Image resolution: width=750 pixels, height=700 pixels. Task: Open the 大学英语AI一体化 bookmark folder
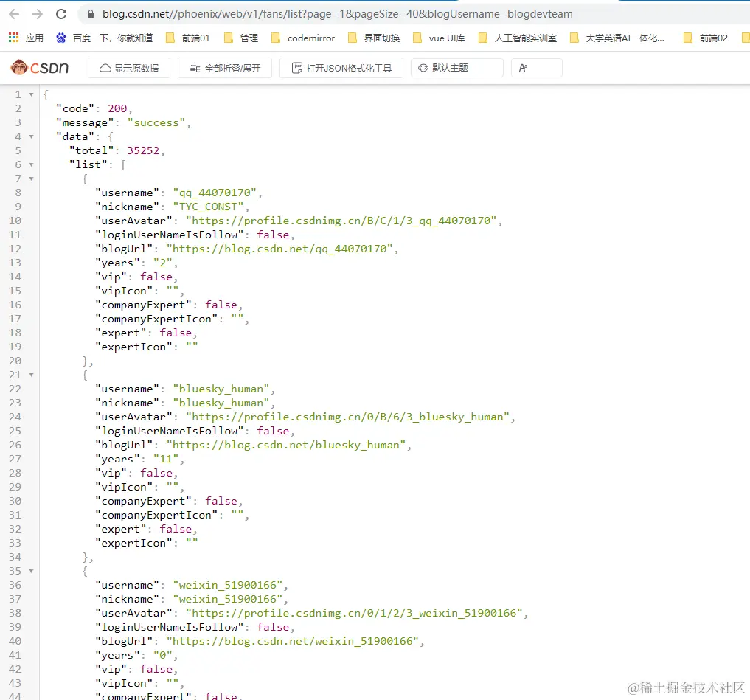click(x=617, y=38)
